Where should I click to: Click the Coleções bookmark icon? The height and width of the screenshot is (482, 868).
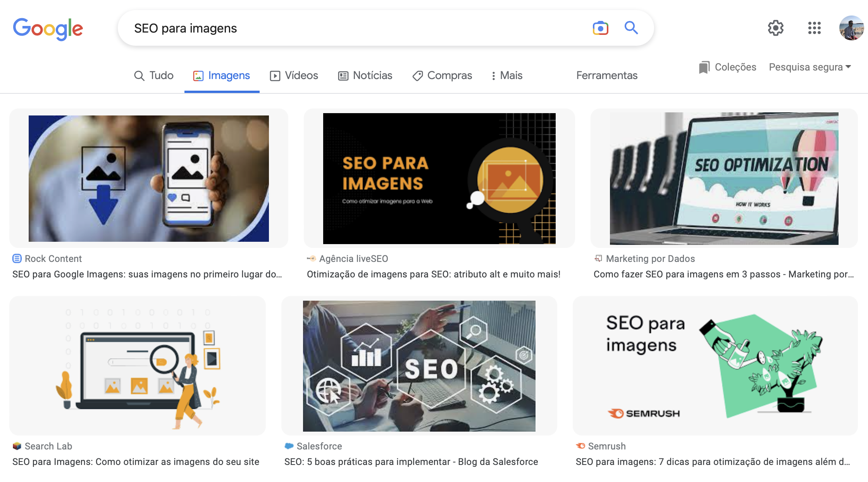pyautogui.click(x=704, y=67)
